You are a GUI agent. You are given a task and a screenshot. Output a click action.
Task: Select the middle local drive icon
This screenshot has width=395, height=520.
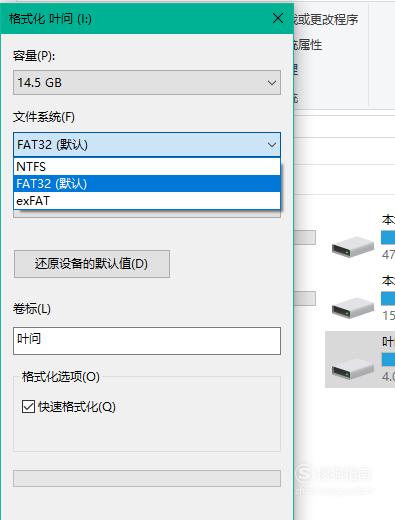tap(353, 307)
